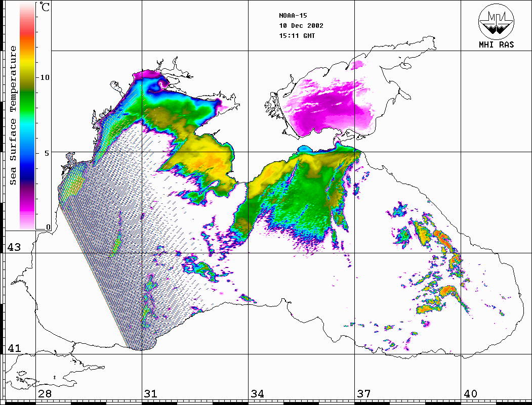
Task: Click the MHI RAS circular logo
Action: point(496,21)
